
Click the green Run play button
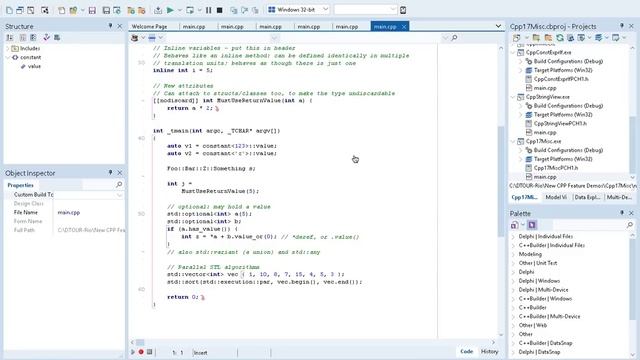pos(170,10)
